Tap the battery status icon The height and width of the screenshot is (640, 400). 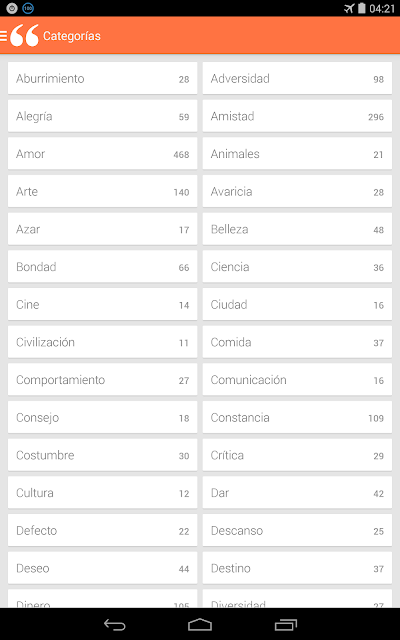point(362,8)
